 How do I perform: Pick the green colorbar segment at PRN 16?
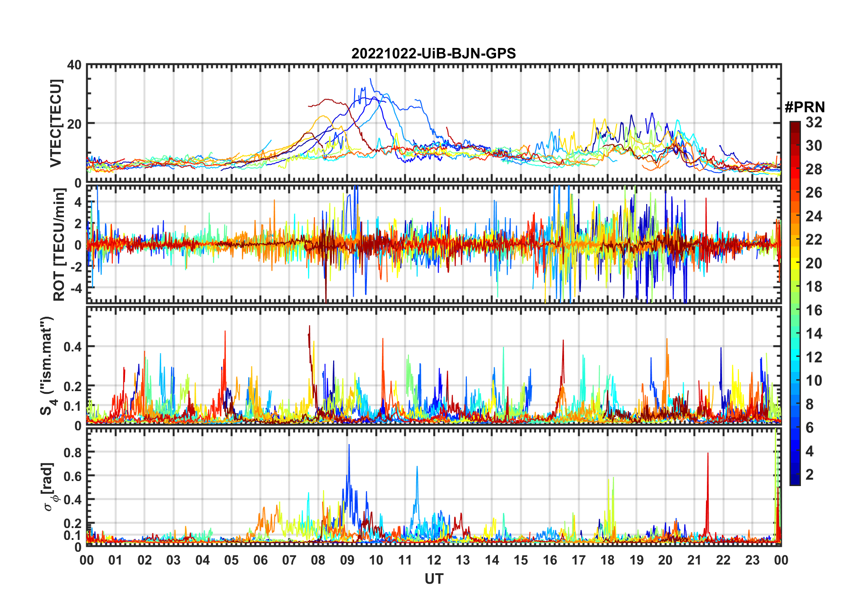(795, 310)
